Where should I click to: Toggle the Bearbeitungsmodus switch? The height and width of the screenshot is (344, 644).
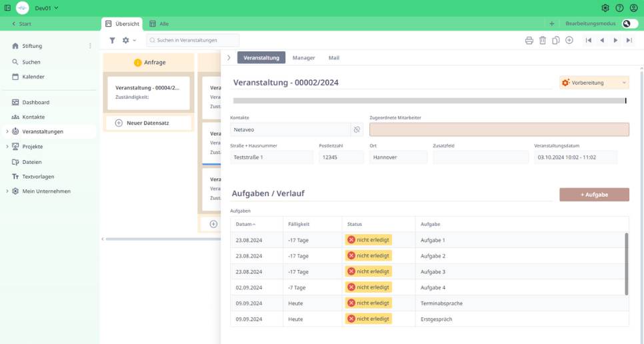pos(629,23)
